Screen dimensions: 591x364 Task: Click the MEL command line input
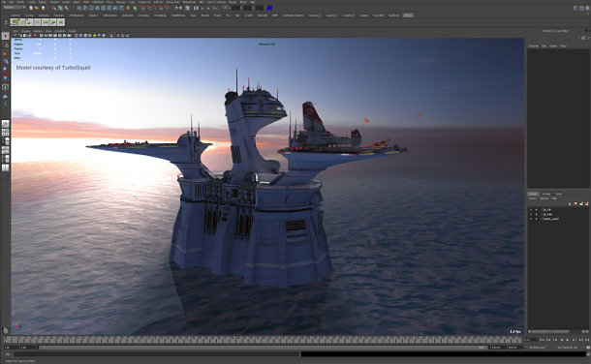click(156, 354)
